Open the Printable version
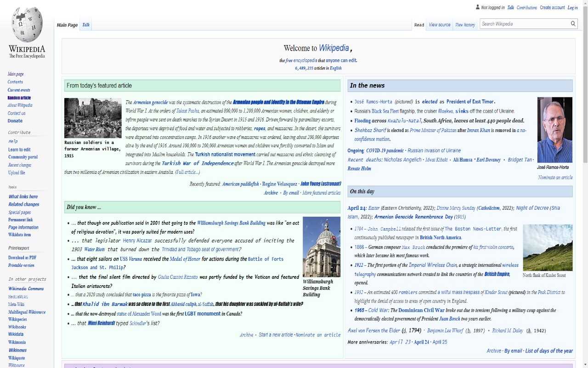Image resolution: width=588 pixels, height=368 pixels. (21, 265)
